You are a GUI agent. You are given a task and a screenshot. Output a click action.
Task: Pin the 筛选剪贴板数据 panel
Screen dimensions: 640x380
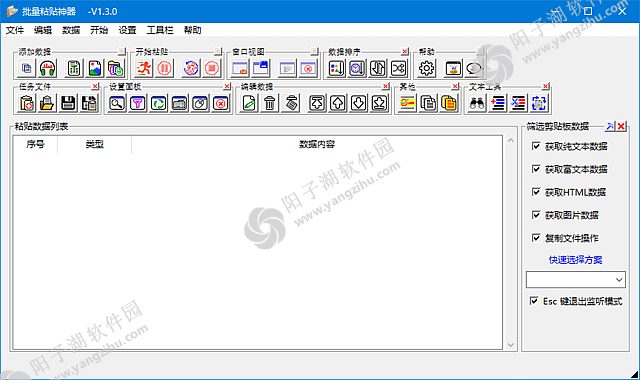point(610,127)
